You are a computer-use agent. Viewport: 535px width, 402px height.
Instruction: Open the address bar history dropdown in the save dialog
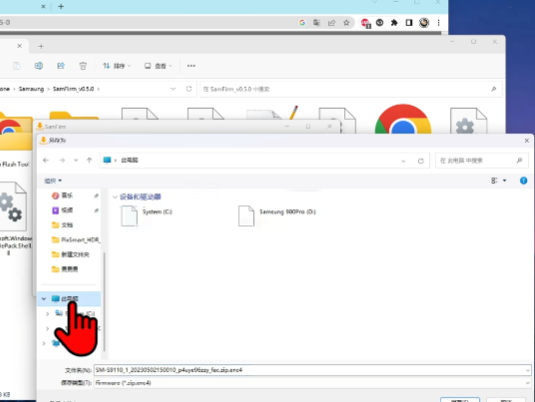pyautogui.click(x=403, y=161)
